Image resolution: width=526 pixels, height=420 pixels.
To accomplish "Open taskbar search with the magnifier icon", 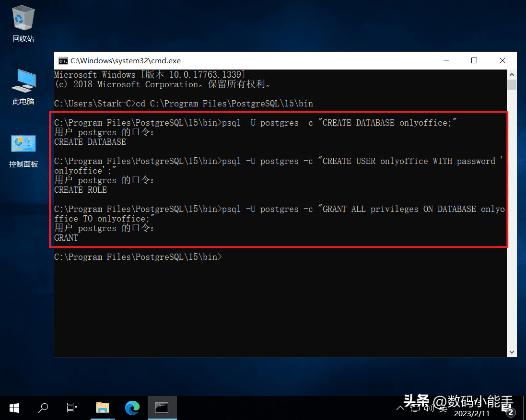I will pyautogui.click(x=43, y=408).
